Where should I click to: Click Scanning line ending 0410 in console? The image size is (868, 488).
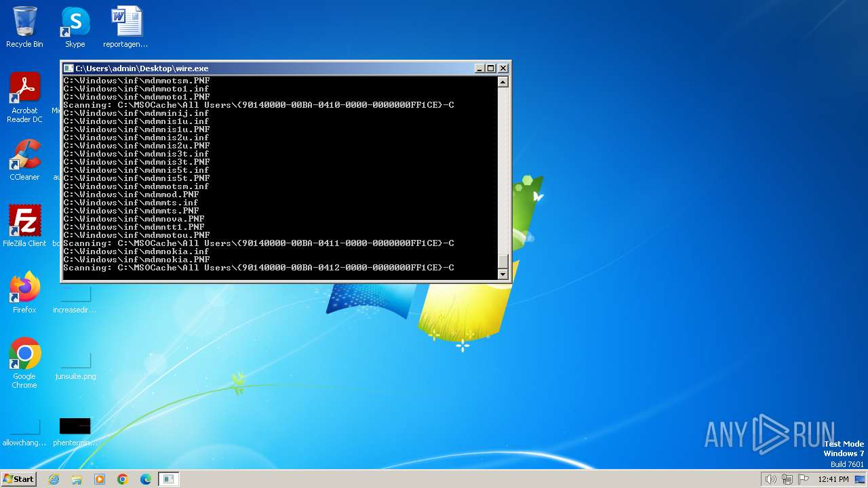258,105
